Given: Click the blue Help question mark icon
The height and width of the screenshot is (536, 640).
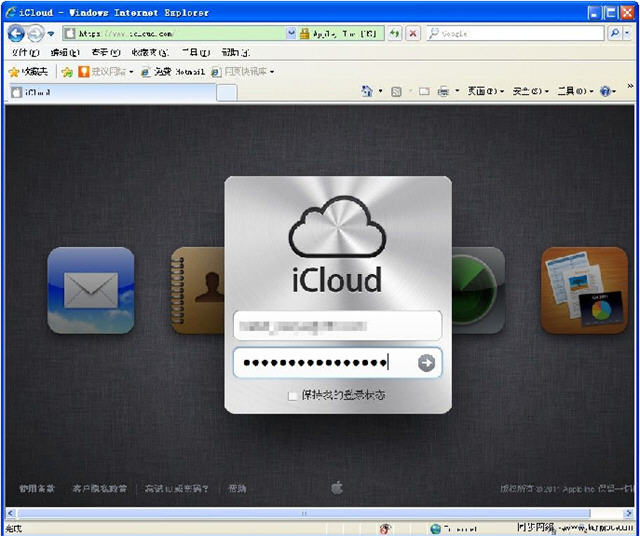Looking at the screenshot, I should [605, 91].
